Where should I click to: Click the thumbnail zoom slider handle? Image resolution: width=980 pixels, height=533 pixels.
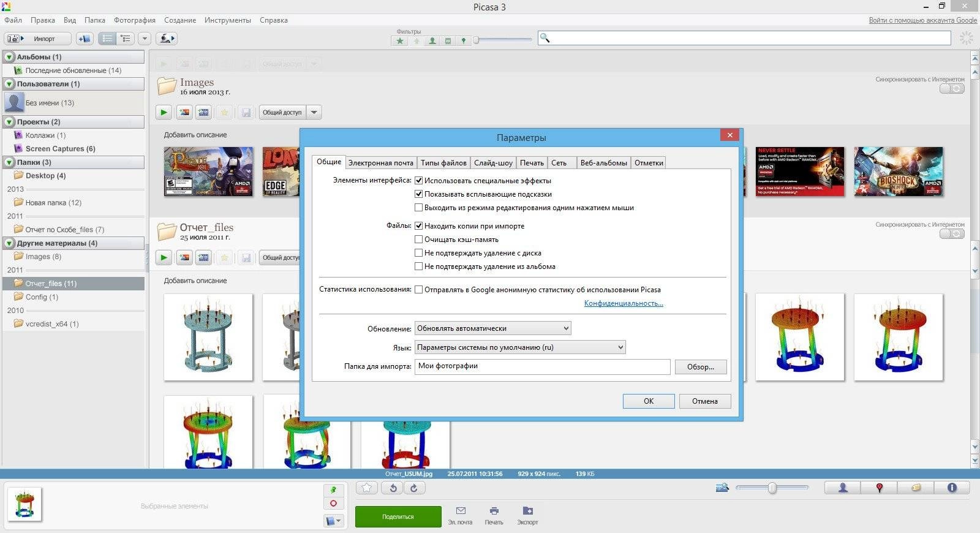coord(772,488)
